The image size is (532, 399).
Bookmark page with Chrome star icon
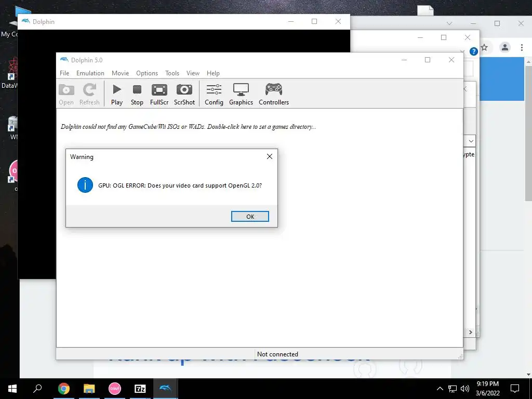pyautogui.click(x=485, y=47)
